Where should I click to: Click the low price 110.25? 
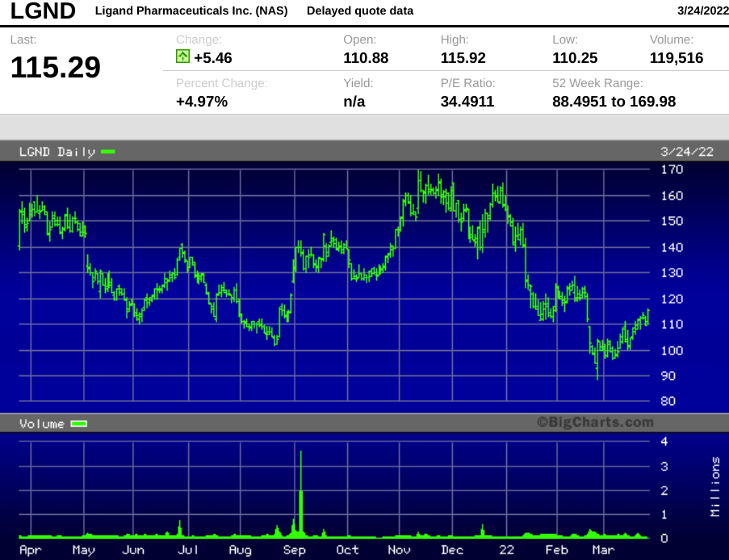575,58
